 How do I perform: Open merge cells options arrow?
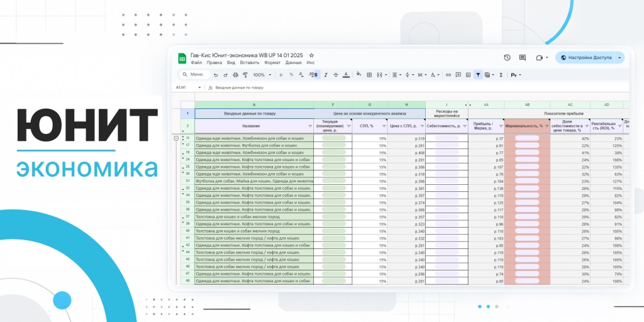(x=386, y=75)
